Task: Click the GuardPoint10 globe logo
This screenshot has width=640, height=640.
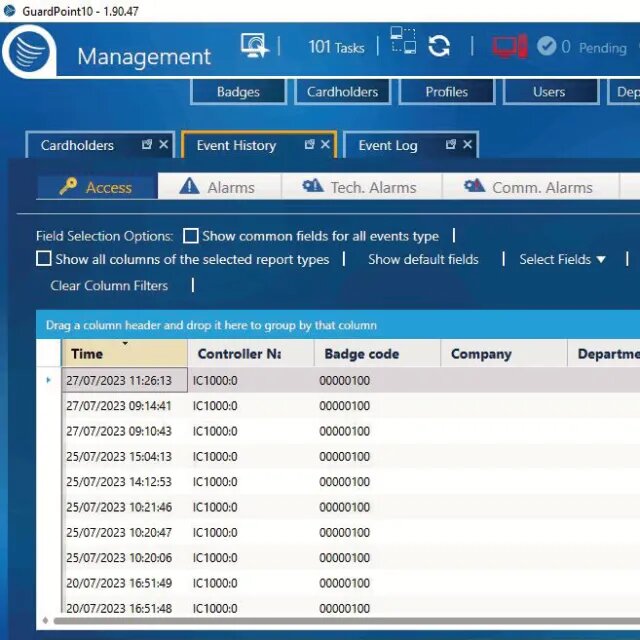Action: (29, 51)
